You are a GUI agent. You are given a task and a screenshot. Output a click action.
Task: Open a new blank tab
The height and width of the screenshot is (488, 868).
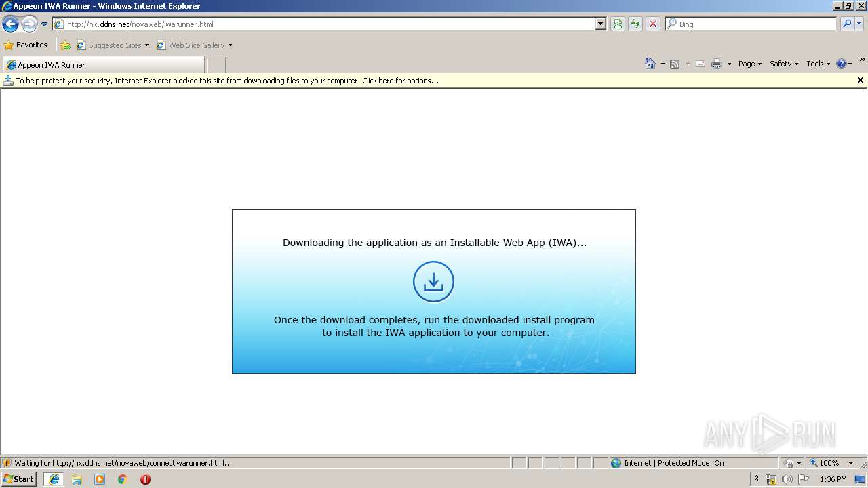pyautogui.click(x=216, y=65)
